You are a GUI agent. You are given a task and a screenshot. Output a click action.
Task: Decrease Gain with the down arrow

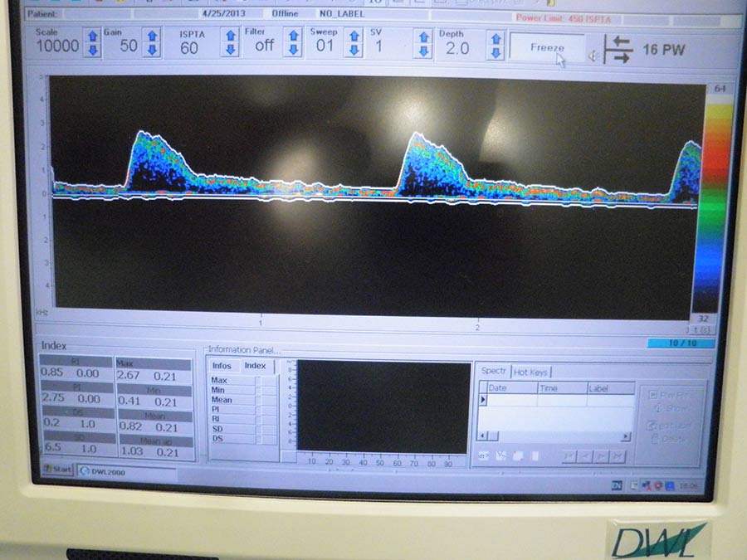[152, 51]
